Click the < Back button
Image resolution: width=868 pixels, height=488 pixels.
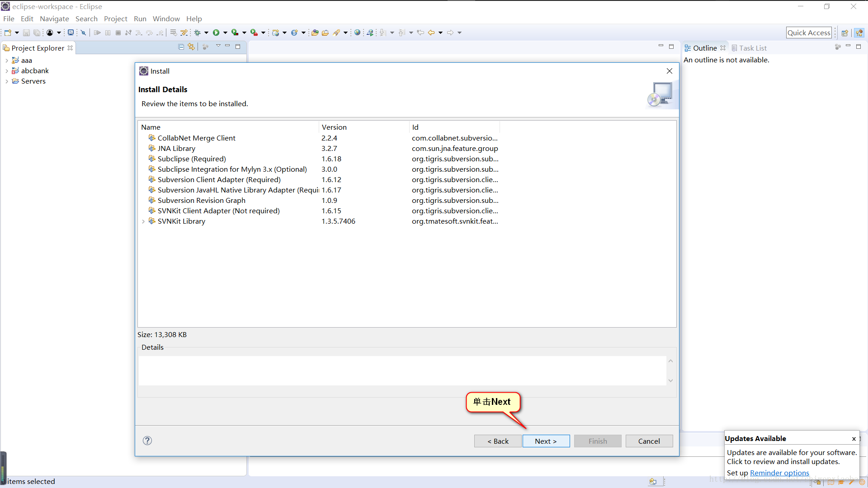498,441
